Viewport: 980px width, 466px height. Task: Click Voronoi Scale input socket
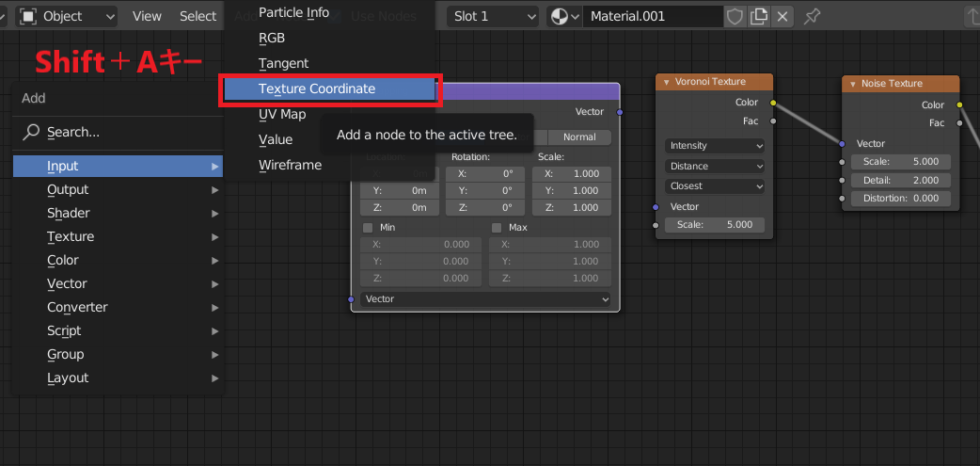point(656,225)
